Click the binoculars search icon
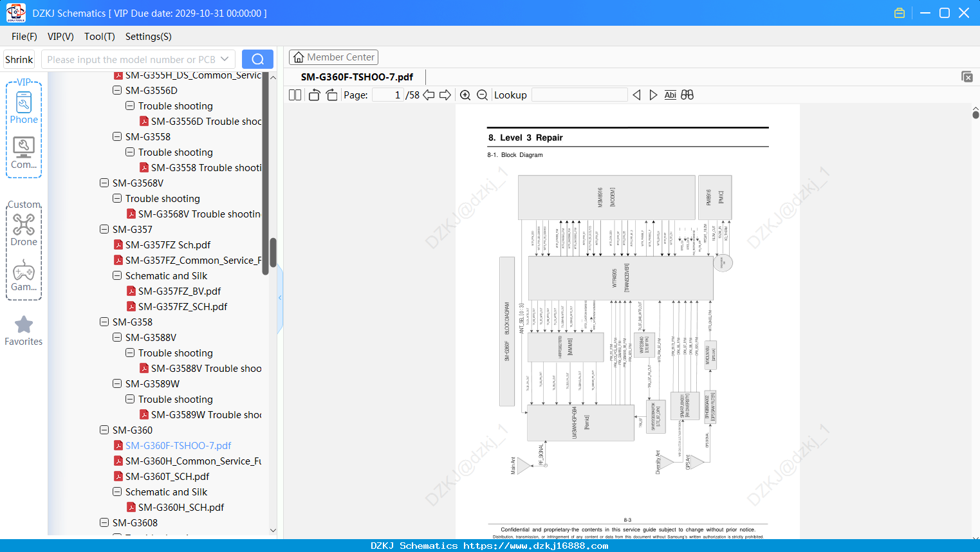980x552 pixels. coord(687,95)
